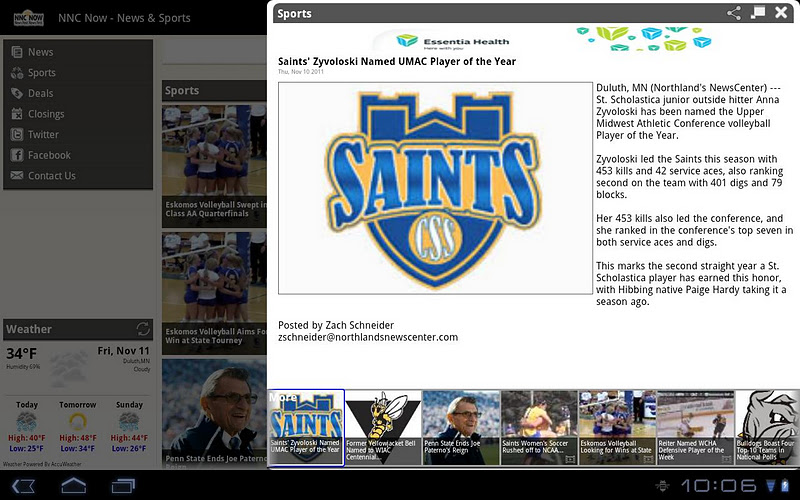Image resolution: width=800 pixels, height=500 pixels.
Task: Open Reiter Named WCHA Defensive Player story
Action: [x=695, y=428]
